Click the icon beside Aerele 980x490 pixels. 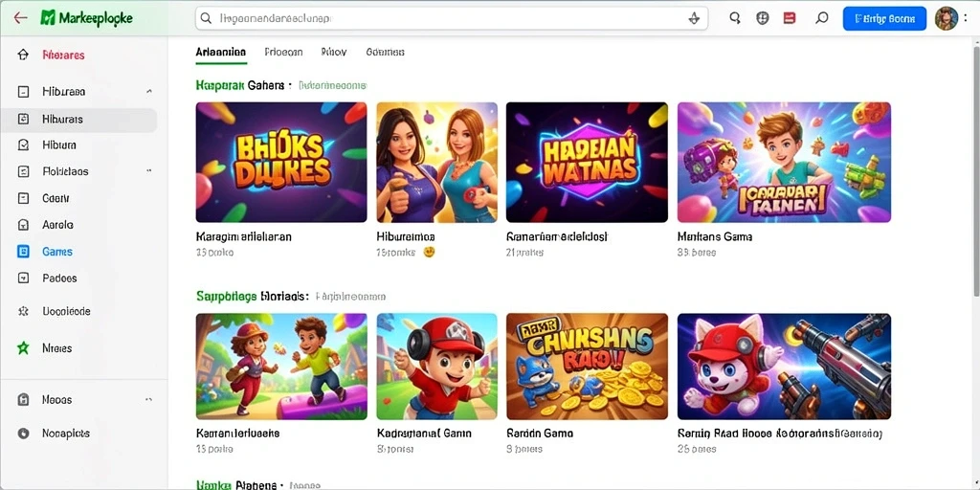click(23, 224)
